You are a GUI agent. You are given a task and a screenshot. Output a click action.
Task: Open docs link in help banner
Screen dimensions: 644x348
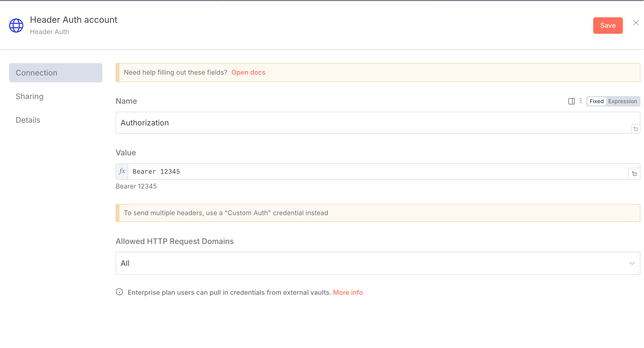248,72
